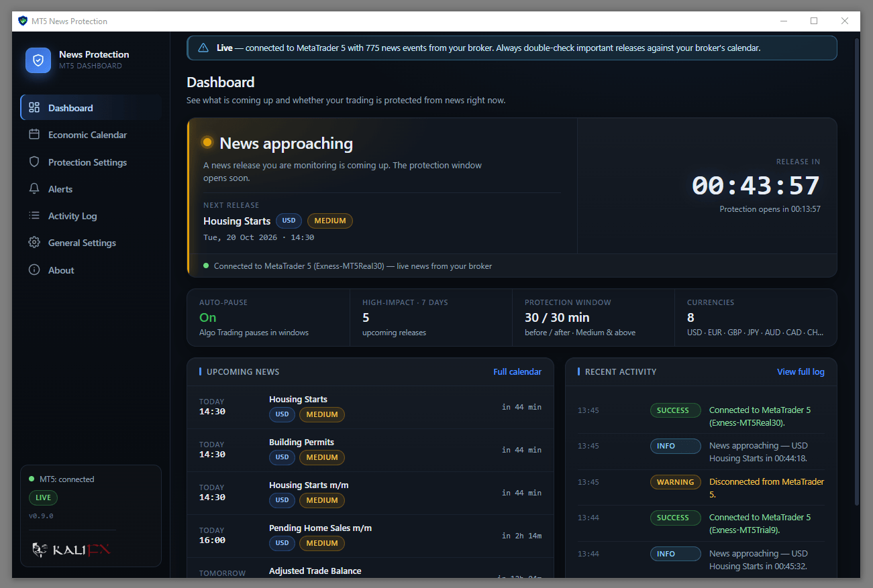Click the Activity Log list icon
873x588 pixels.
[34, 215]
